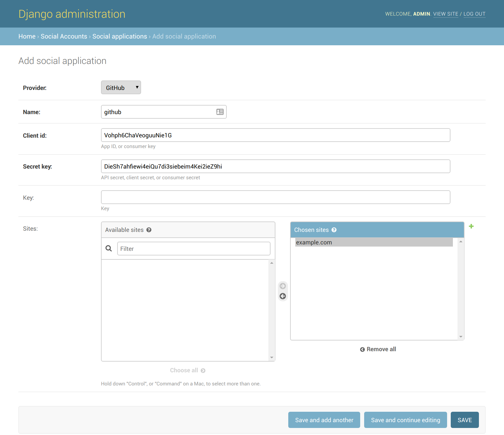Click Remove all link

click(x=378, y=349)
